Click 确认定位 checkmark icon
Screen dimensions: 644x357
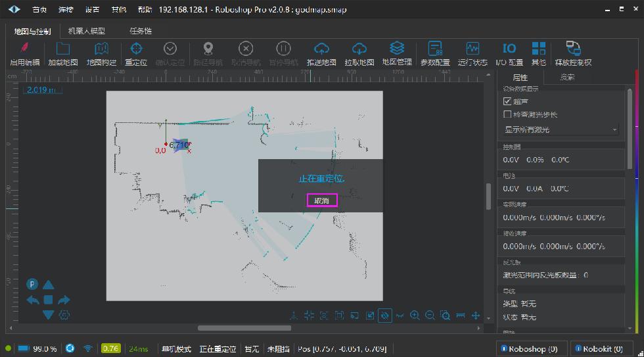tap(170, 49)
